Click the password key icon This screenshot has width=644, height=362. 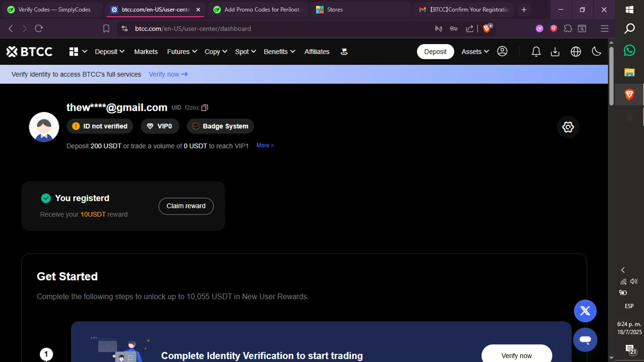point(454,29)
